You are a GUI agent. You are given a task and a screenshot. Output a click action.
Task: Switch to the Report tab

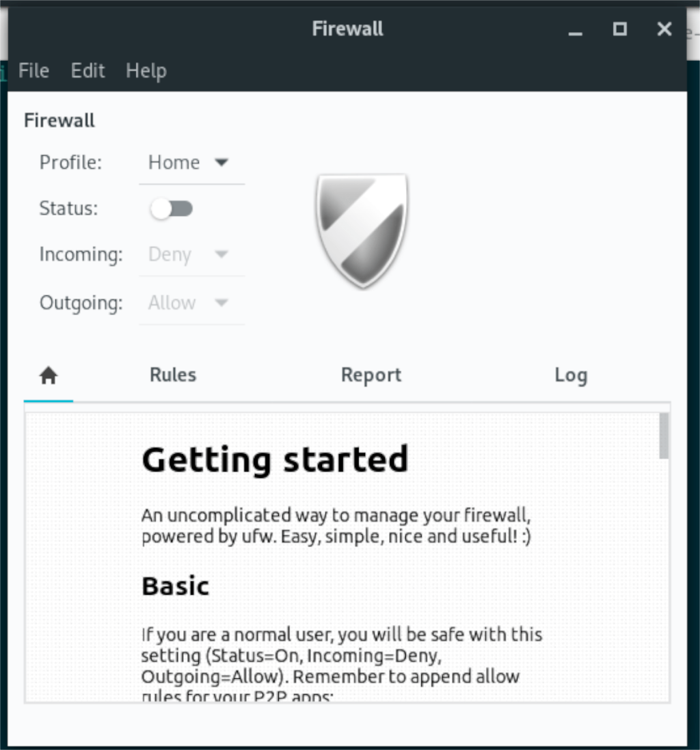pos(371,375)
